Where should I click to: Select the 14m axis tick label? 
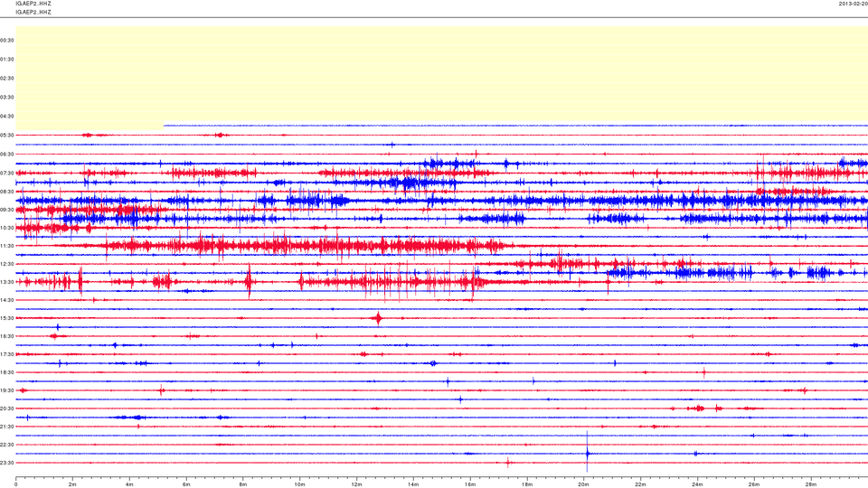pyautogui.click(x=413, y=484)
